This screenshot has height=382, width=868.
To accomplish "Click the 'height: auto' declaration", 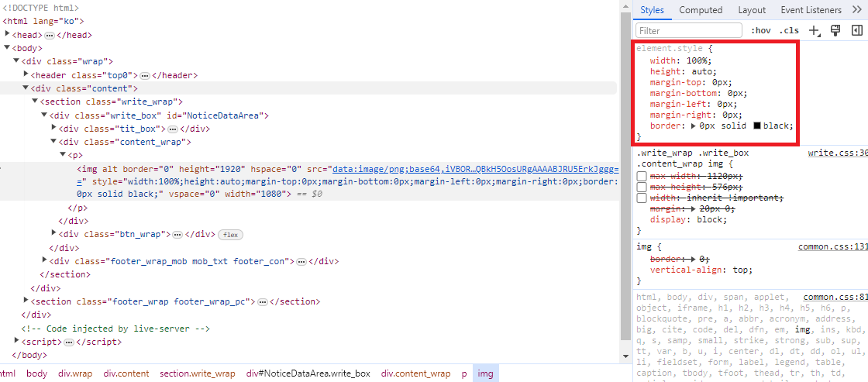I will [x=683, y=71].
